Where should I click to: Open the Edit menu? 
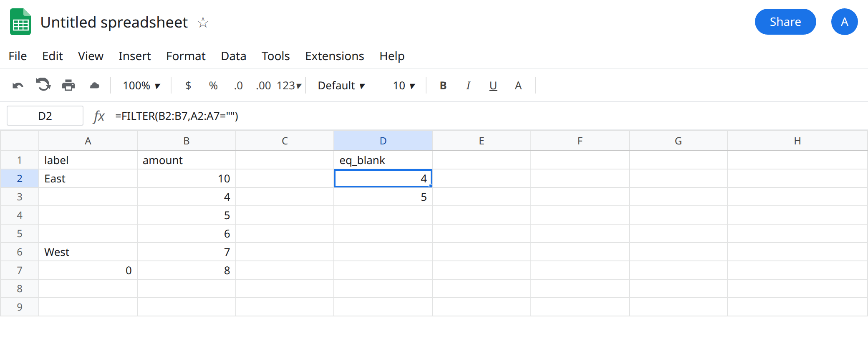tap(53, 56)
